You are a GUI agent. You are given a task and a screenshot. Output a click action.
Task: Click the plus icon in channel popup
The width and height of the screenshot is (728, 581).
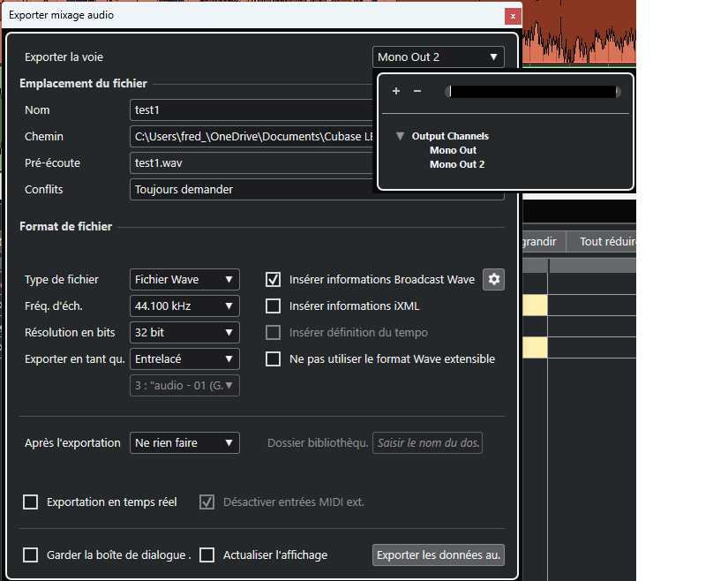pos(396,91)
